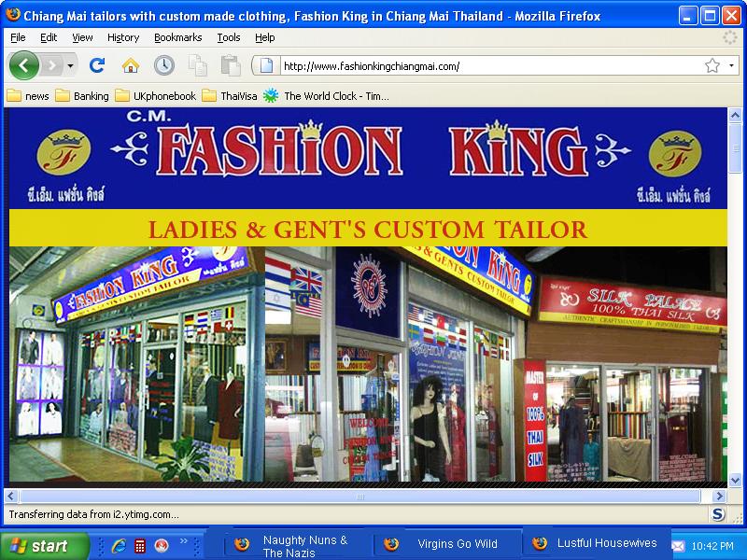Screen dimensions: 747x560
Task: Open the Windows Start menu
Action: pos(44,545)
